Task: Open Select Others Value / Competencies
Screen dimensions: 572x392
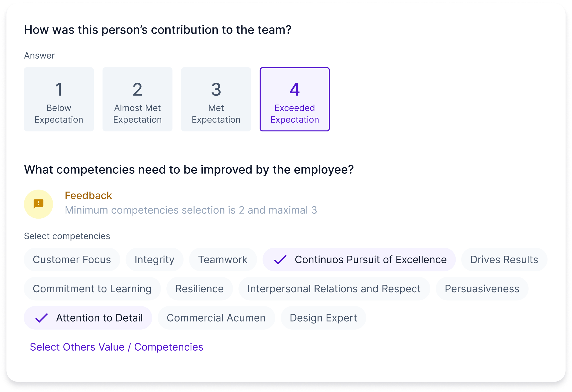Action: point(117,347)
